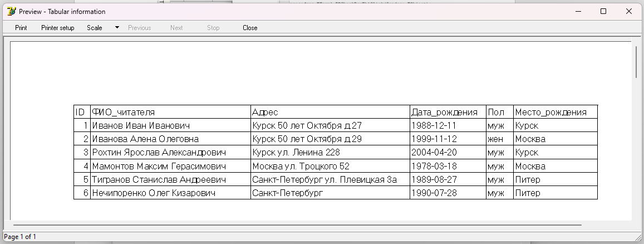Screen dimensions: 644x244
Task: Click the birth date 1978-03-18
Action: coord(448,166)
